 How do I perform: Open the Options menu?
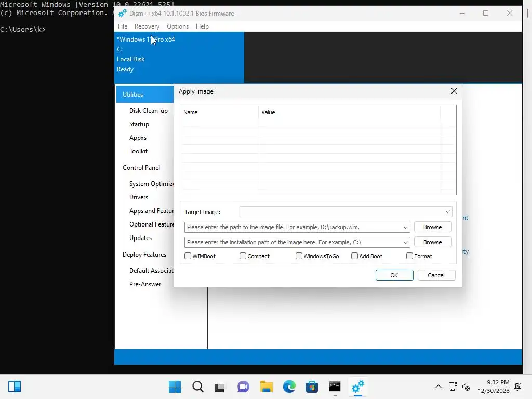[178, 26]
